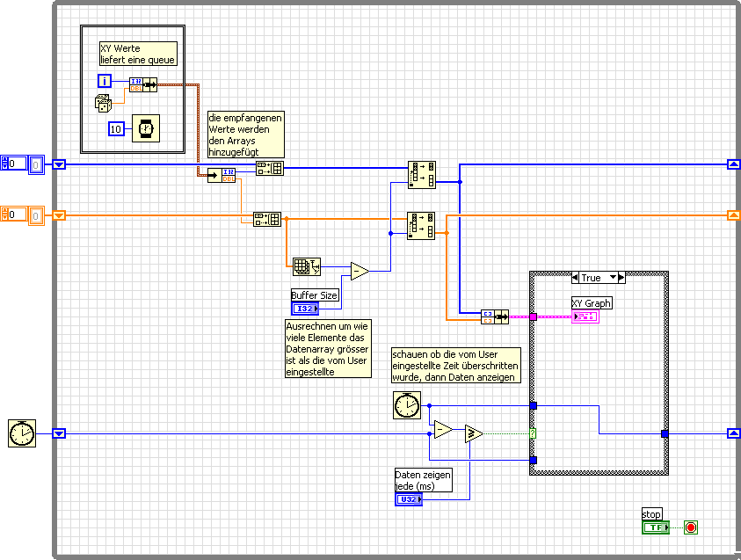Image resolution: width=741 pixels, height=560 pixels.
Task: Click the Buffer Size label
Action: (315, 295)
